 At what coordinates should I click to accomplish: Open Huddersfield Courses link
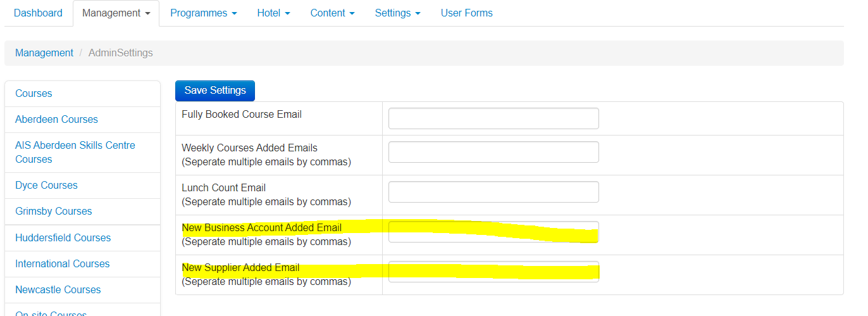(63, 238)
